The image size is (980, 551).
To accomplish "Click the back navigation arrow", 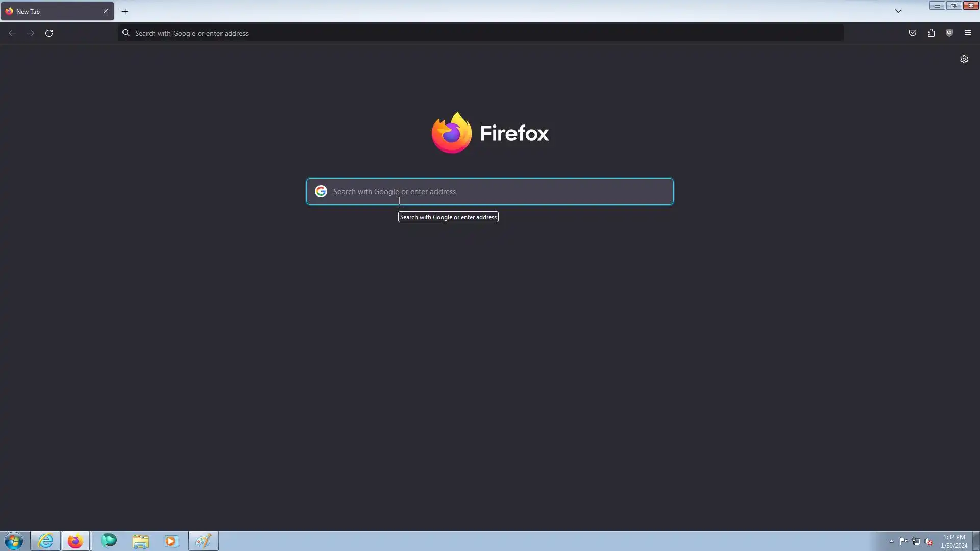I will pos(12,33).
